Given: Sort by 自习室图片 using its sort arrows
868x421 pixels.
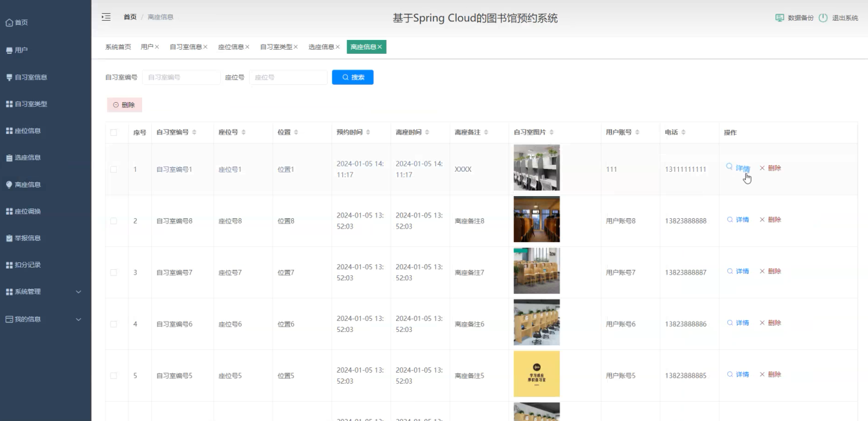Looking at the screenshot, I should [x=552, y=133].
